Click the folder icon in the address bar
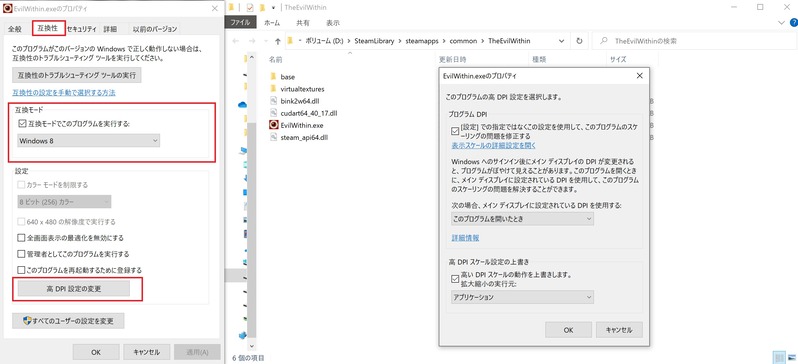This screenshot has height=364, width=798. point(290,41)
